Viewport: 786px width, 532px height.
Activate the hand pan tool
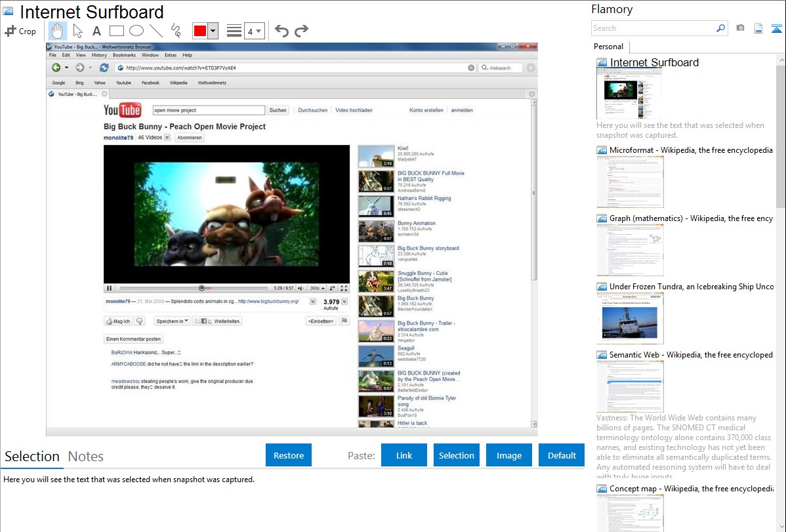57,31
